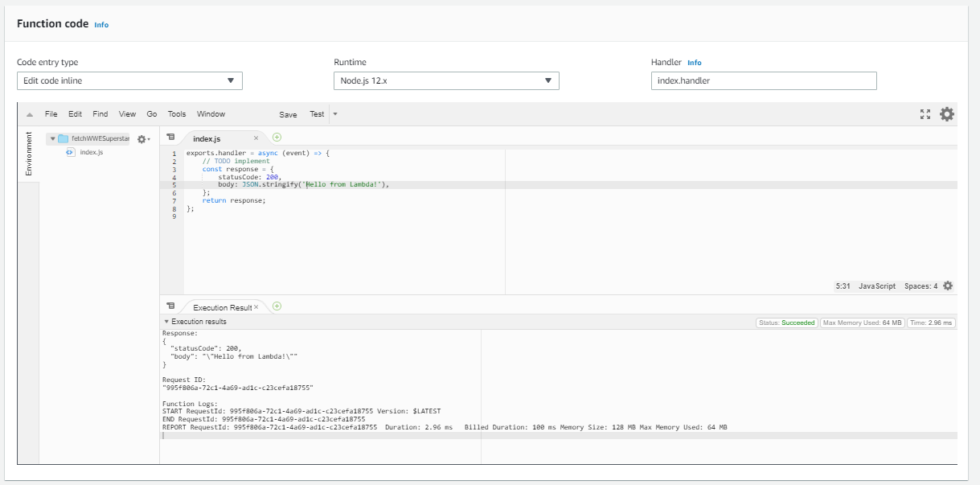The height and width of the screenshot is (485, 980).
Task: Open the settings gear next to Spaces: 4
Action: tap(947, 286)
